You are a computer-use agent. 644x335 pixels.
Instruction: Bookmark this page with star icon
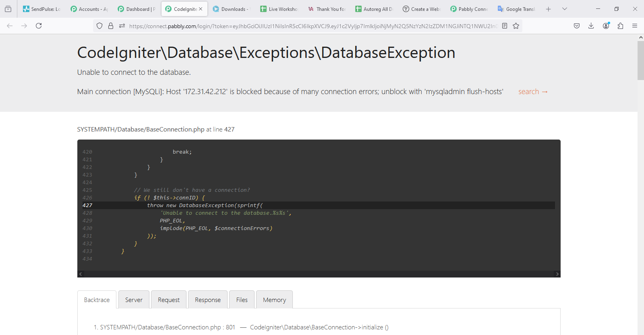click(x=516, y=26)
